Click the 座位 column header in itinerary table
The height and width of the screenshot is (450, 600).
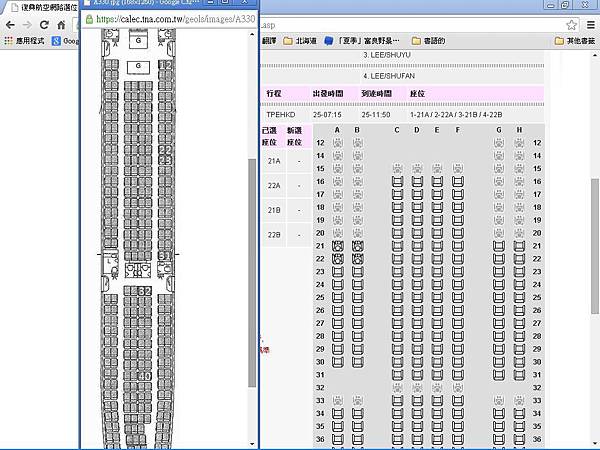(x=417, y=93)
